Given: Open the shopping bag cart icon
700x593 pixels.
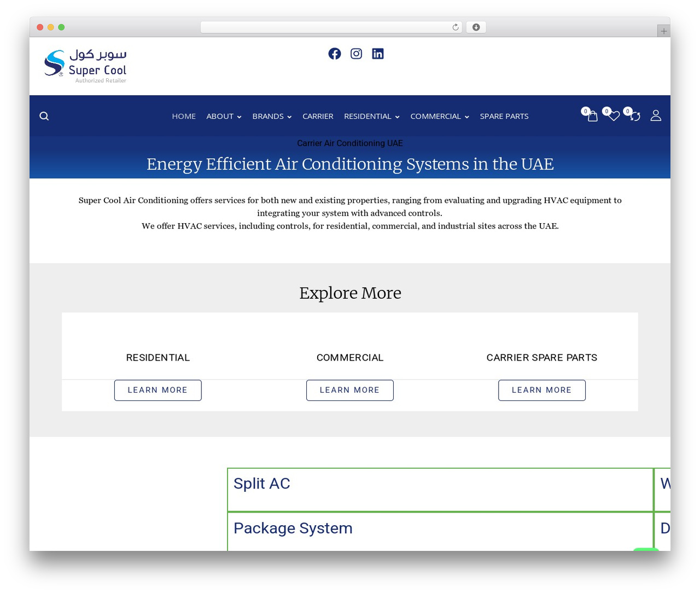Looking at the screenshot, I should click(x=592, y=116).
